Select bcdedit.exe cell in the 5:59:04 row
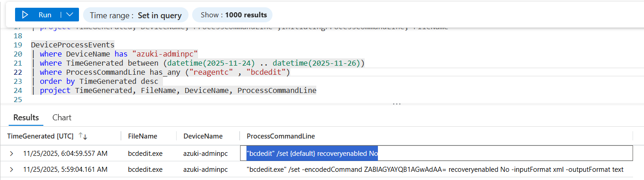The width and height of the screenshot is (644, 180). coord(145,170)
